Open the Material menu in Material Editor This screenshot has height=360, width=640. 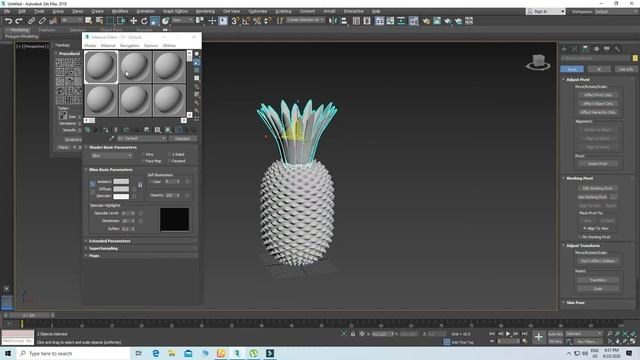coord(108,46)
